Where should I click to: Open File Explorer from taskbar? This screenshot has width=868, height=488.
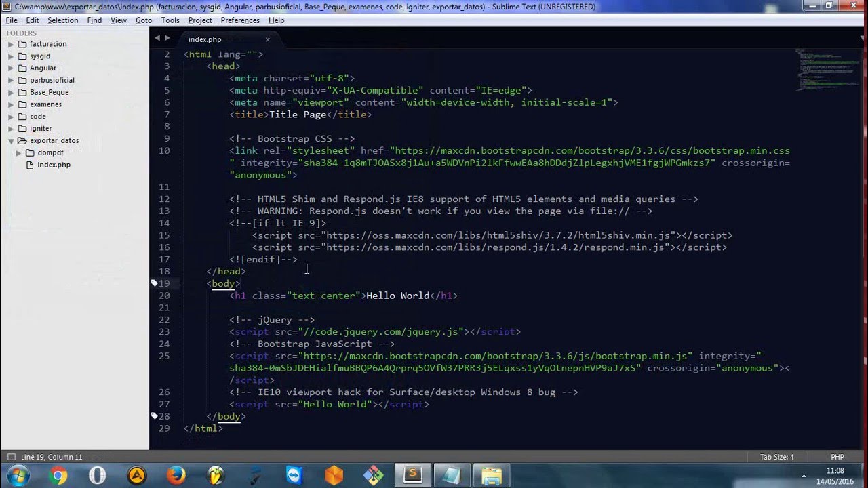(492, 476)
